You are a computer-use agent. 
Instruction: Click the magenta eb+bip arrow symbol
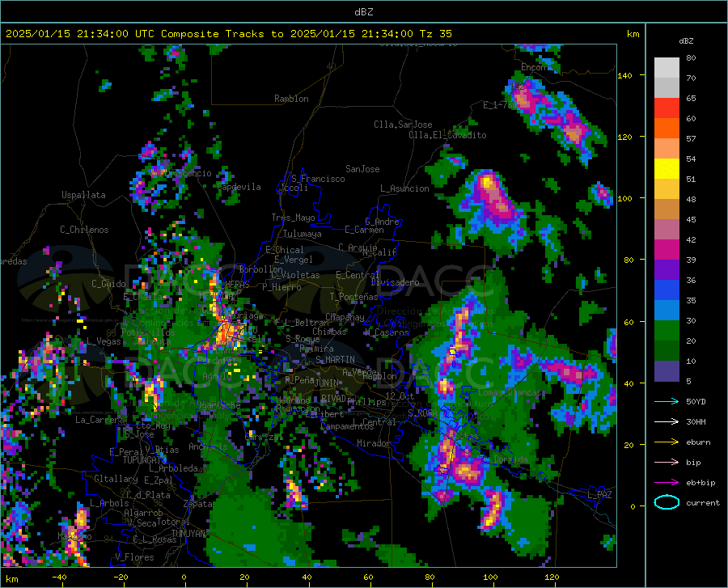point(667,482)
